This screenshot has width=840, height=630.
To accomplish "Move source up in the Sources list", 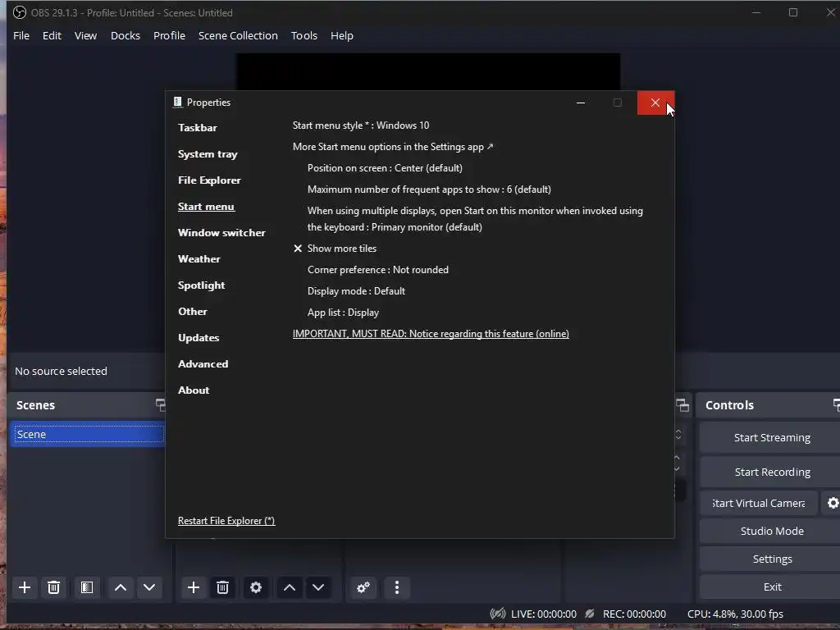I will pos(290,587).
